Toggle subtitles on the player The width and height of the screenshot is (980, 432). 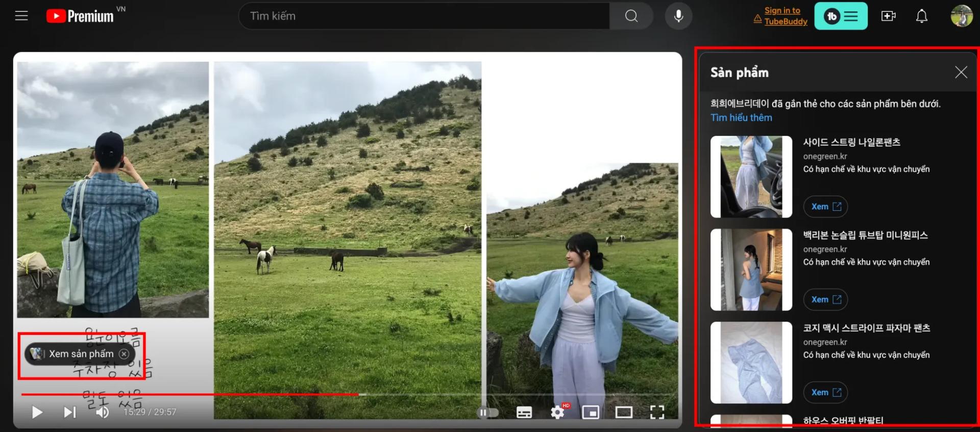(524, 412)
